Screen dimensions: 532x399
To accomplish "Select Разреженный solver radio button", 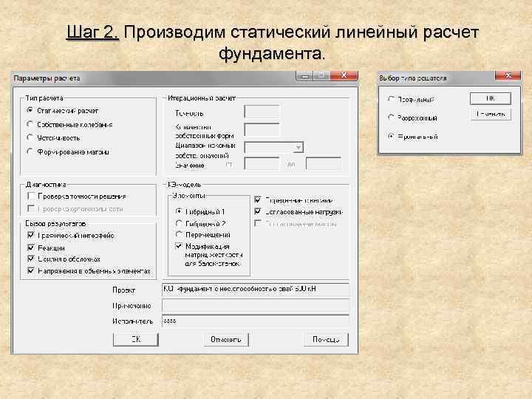I will click(x=391, y=117).
